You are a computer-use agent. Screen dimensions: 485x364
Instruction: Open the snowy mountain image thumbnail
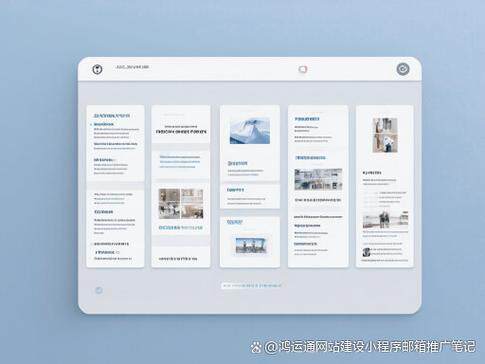point(250,130)
